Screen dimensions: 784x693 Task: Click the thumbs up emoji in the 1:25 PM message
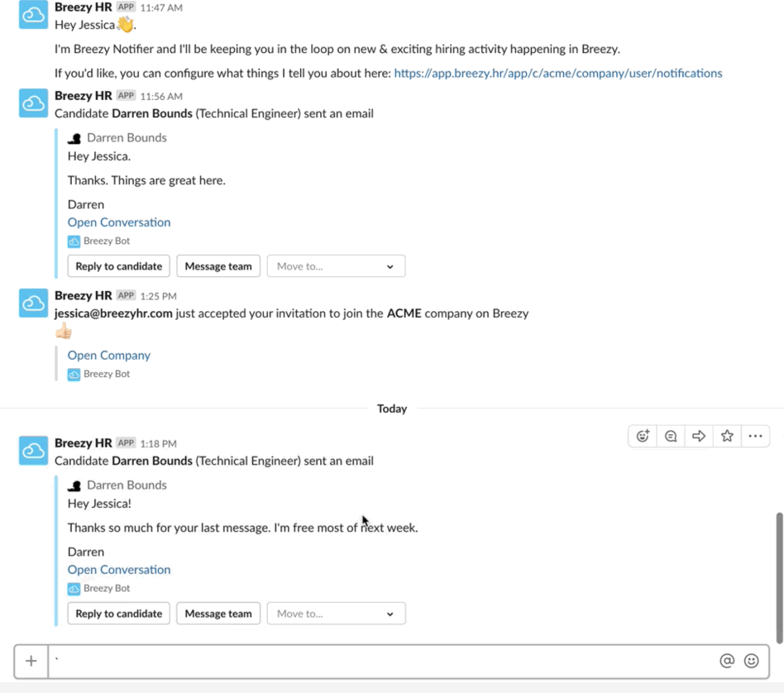[64, 331]
